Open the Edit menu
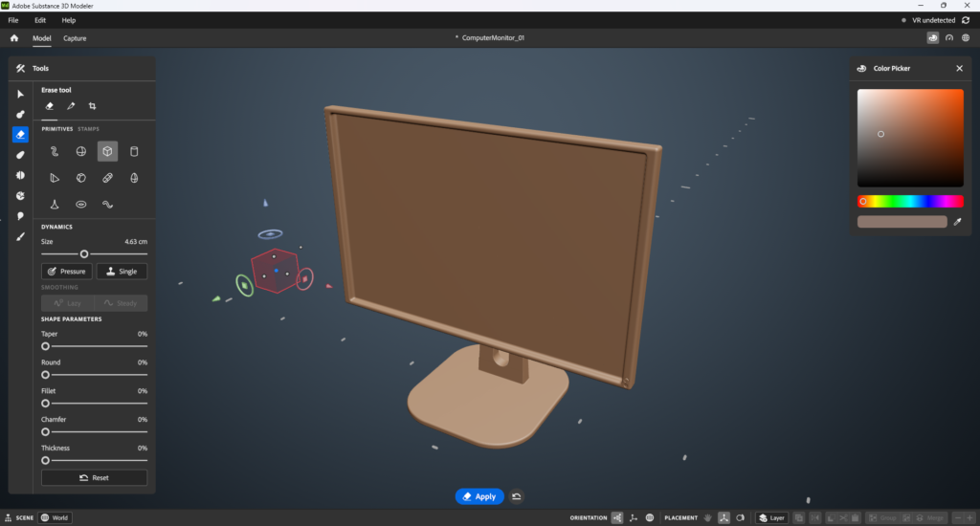The height and width of the screenshot is (526, 980). pos(40,20)
